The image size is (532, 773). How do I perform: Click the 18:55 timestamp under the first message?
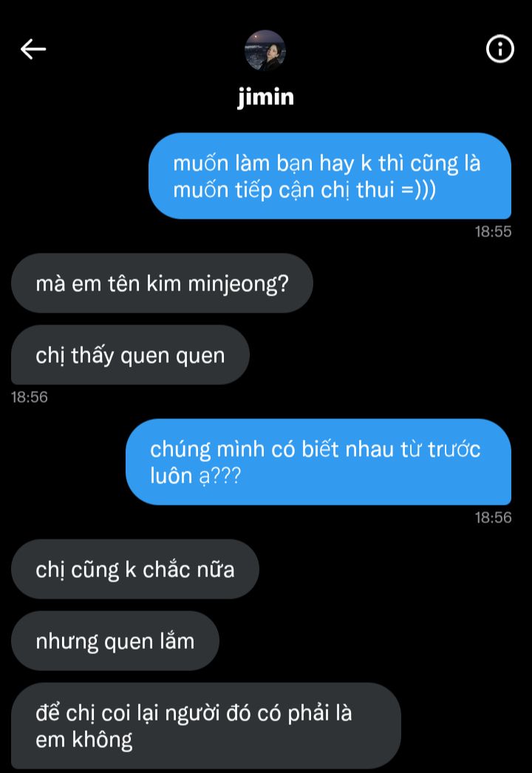pyautogui.click(x=493, y=232)
